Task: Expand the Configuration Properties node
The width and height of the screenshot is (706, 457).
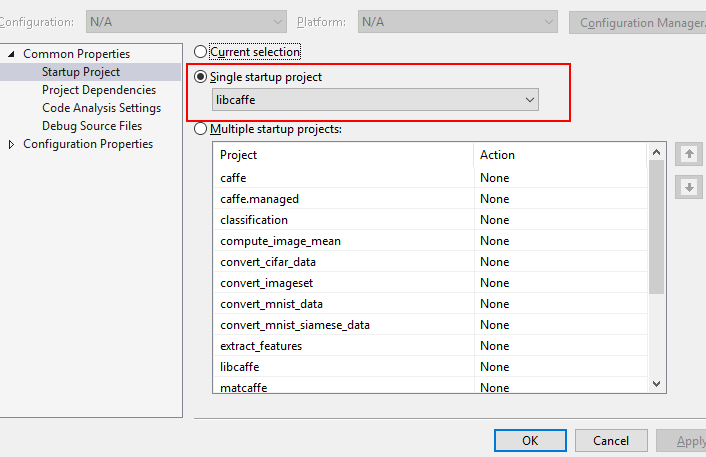Action: click(x=11, y=144)
